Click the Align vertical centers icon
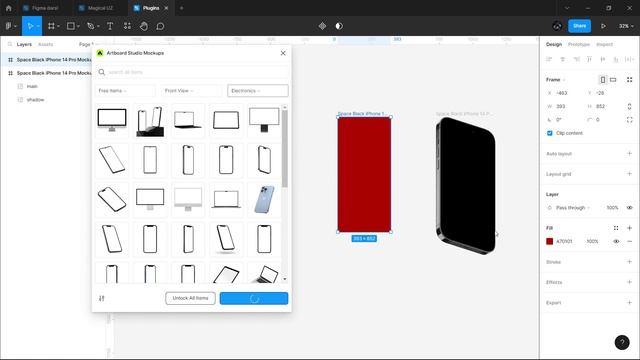Image resolution: width=640 pixels, height=360 pixels. point(602,59)
